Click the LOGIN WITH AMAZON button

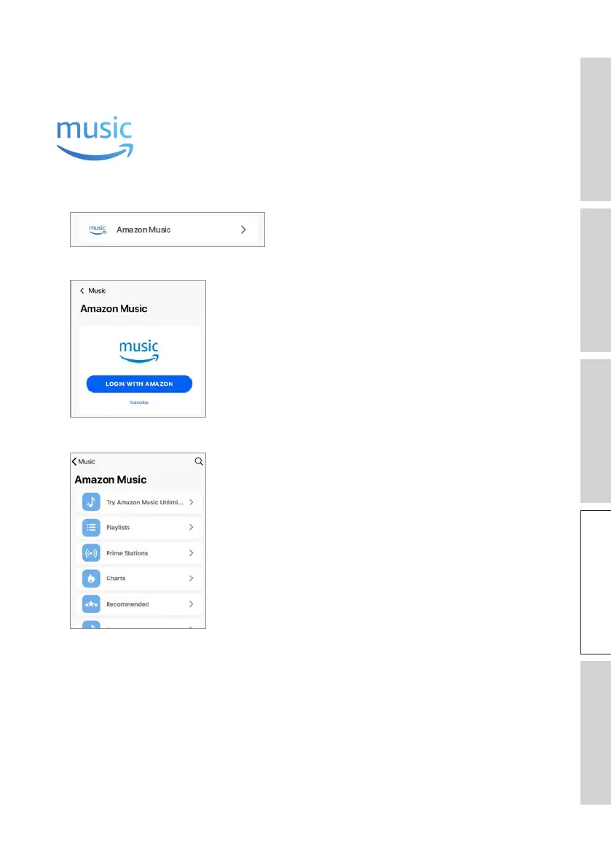[x=139, y=383]
